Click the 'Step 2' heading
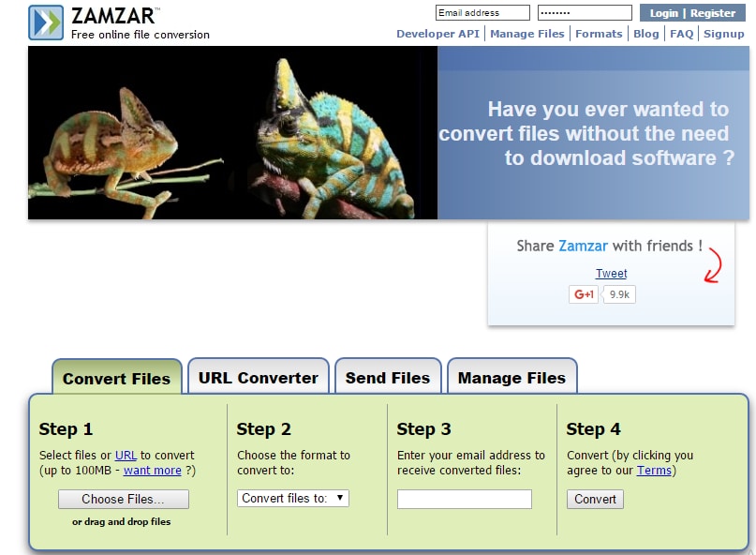Viewport: 756px width, 555px height. click(x=264, y=428)
